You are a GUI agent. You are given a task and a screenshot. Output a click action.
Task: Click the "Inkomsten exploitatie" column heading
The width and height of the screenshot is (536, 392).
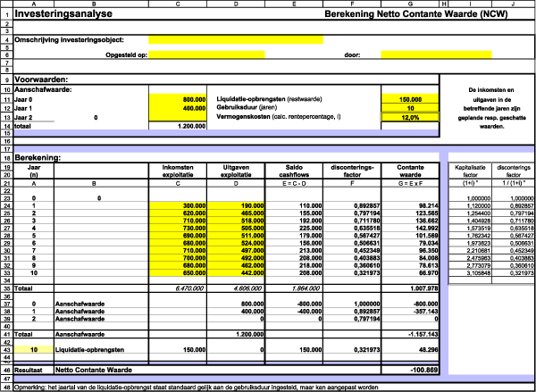click(x=178, y=171)
